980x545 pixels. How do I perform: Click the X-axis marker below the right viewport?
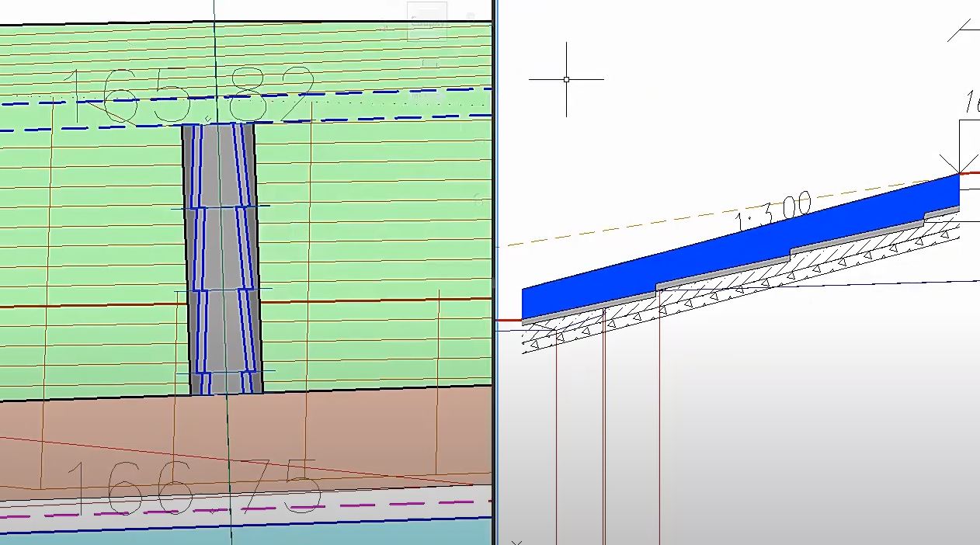pyautogui.click(x=516, y=540)
